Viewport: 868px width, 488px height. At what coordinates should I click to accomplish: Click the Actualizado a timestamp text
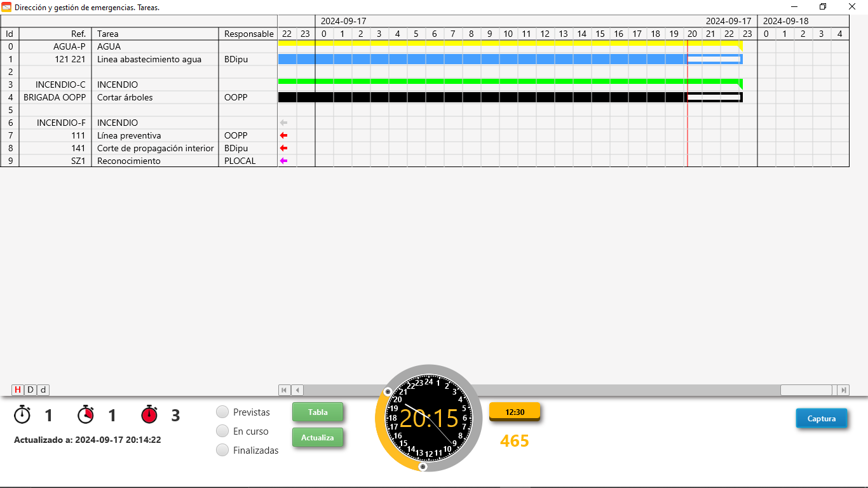(88, 440)
